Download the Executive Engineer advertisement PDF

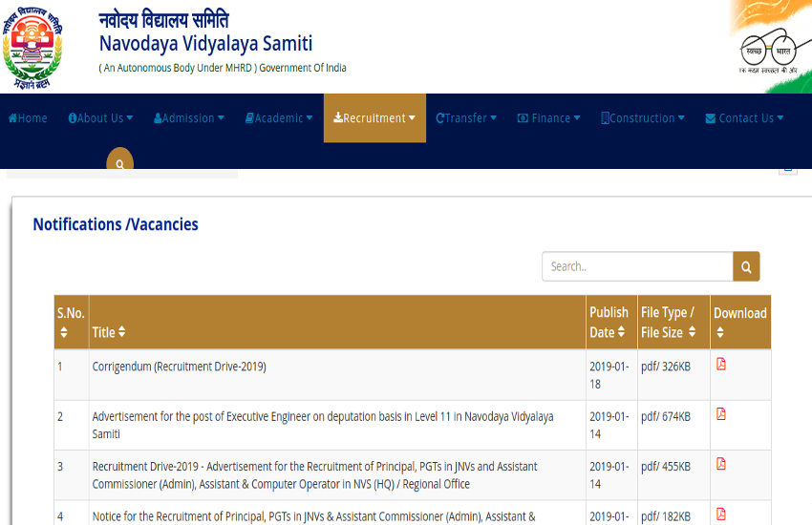coord(721,414)
